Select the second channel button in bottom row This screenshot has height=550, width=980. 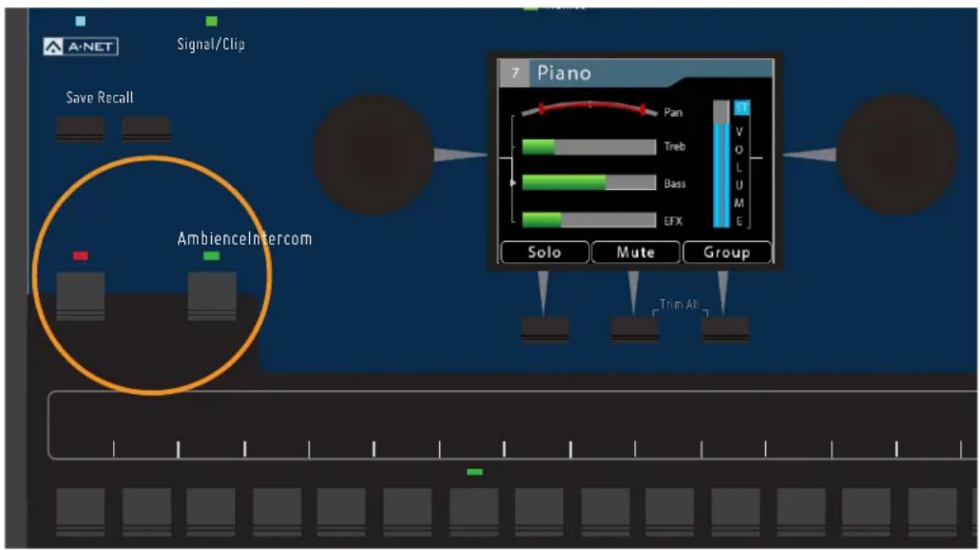click(x=147, y=512)
